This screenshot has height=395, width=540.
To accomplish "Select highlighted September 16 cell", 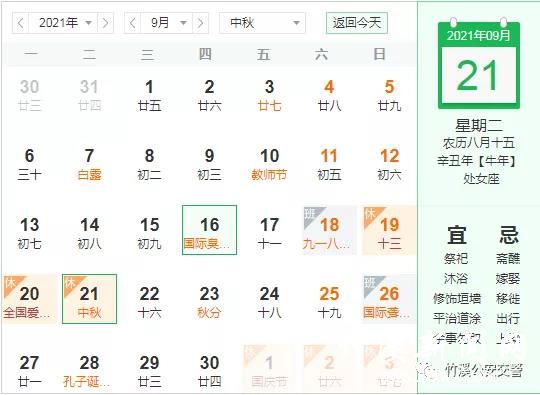I will [209, 230].
